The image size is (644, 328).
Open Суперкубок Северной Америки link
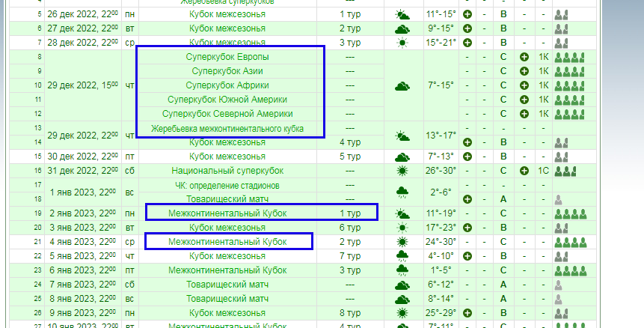click(x=227, y=114)
